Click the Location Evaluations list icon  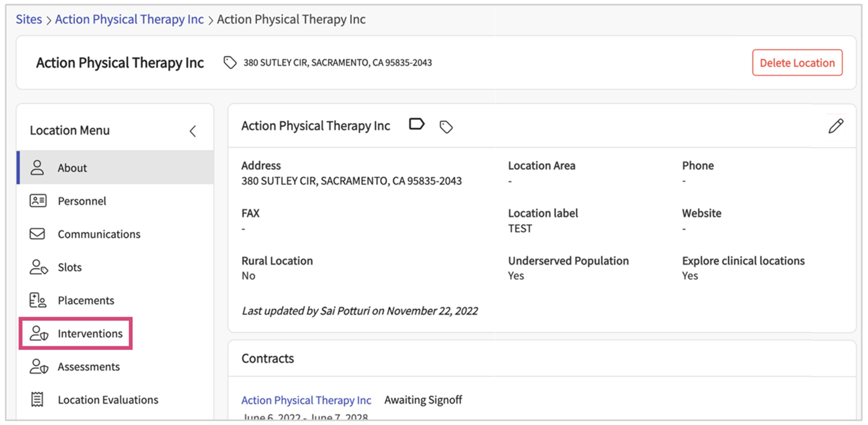pyautogui.click(x=37, y=399)
